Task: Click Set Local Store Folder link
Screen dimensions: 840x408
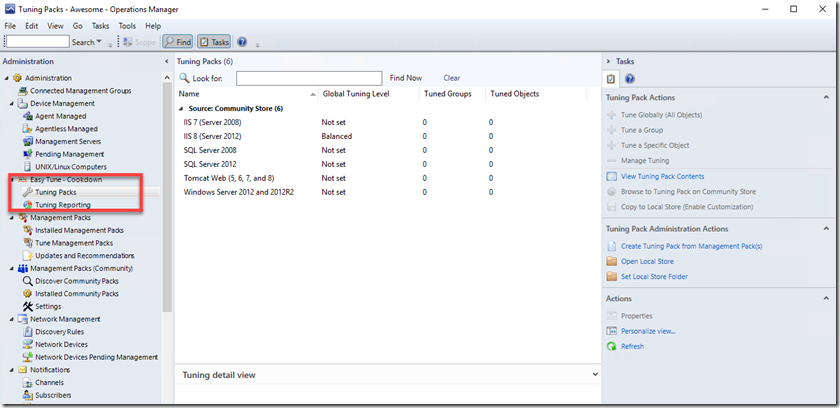Action: click(x=654, y=277)
